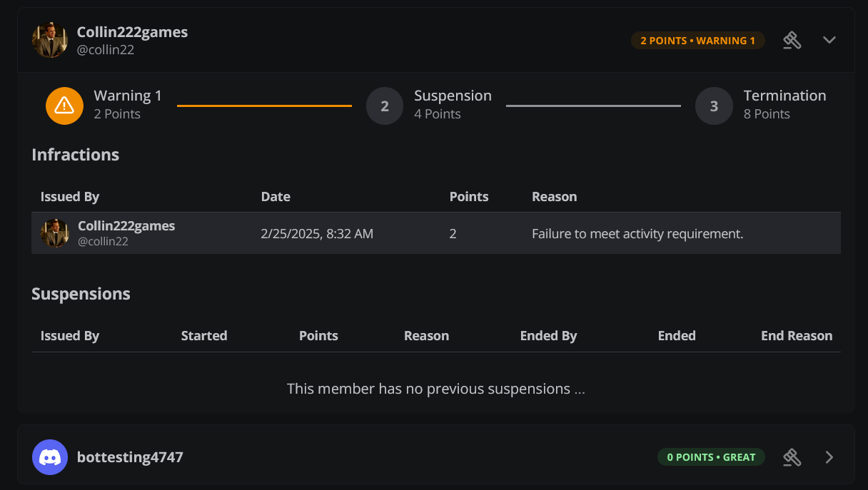Click the Discord logo avatar for bottesting4747
The width and height of the screenshot is (868, 490).
coord(50,457)
